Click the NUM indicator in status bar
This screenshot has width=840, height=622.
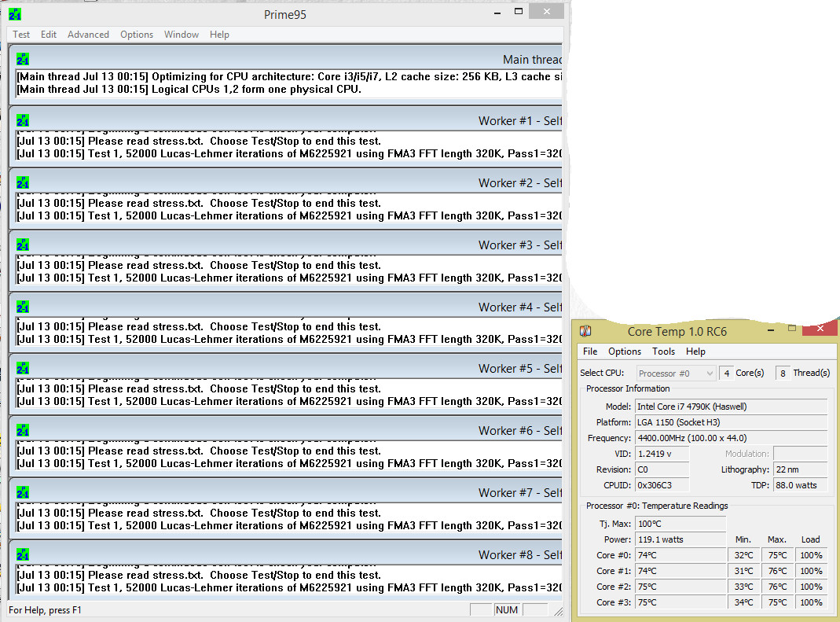[x=506, y=609]
